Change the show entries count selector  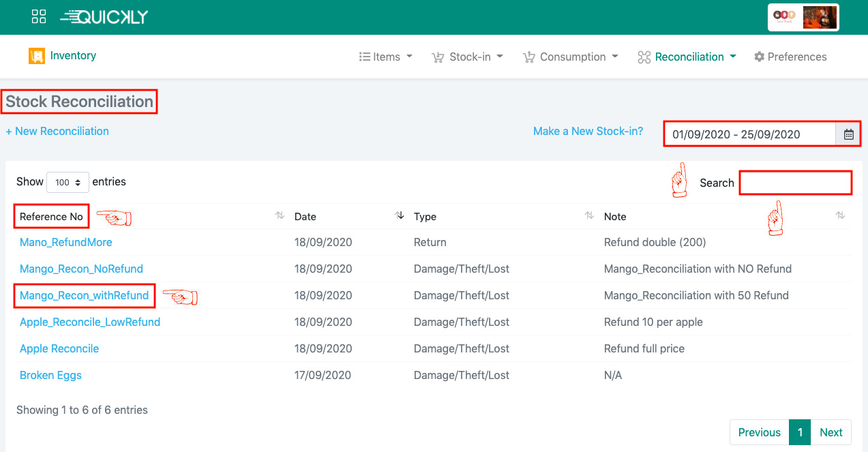pos(68,182)
